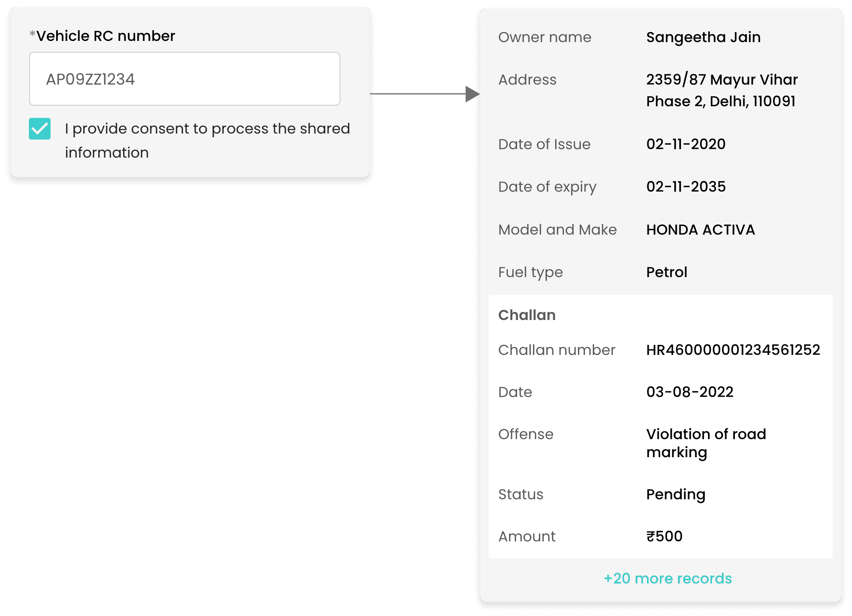Click the Fuel type Petrol value
Viewport: 852px width, 616px height.
[x=667, y=272]
